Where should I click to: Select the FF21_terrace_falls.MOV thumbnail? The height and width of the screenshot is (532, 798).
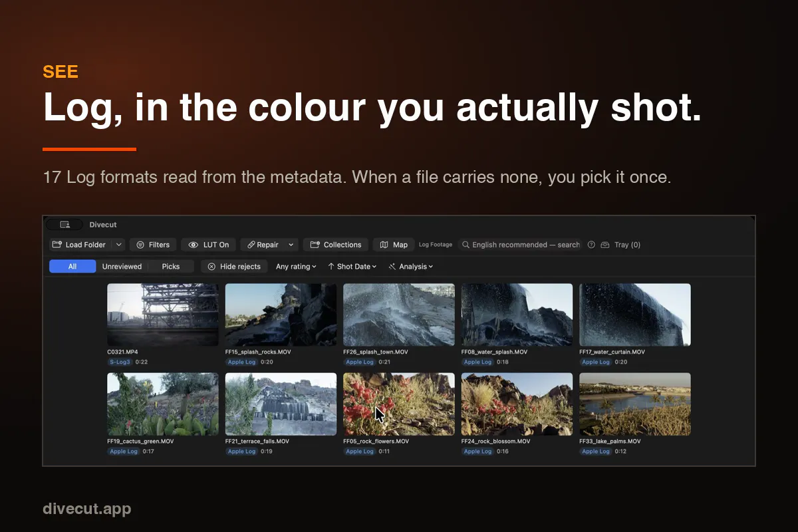point(281,404)
